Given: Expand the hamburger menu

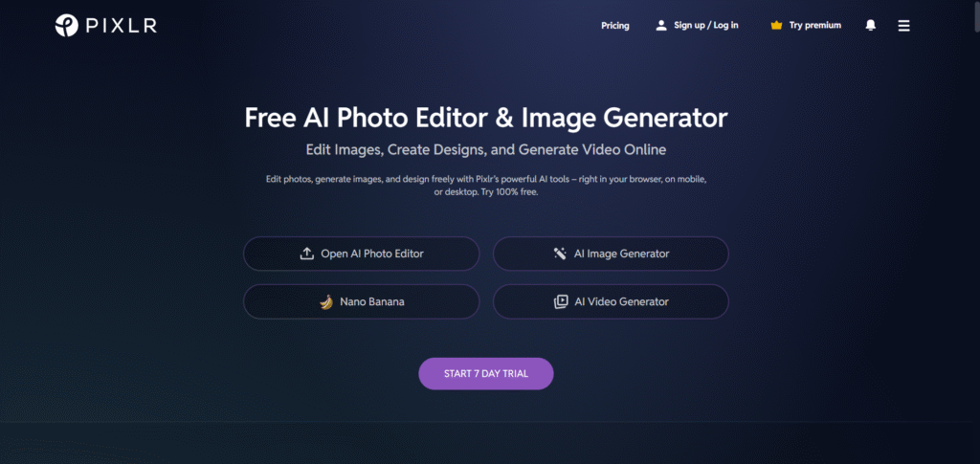Looking at the screenshot, I should [x=903, y=26].
